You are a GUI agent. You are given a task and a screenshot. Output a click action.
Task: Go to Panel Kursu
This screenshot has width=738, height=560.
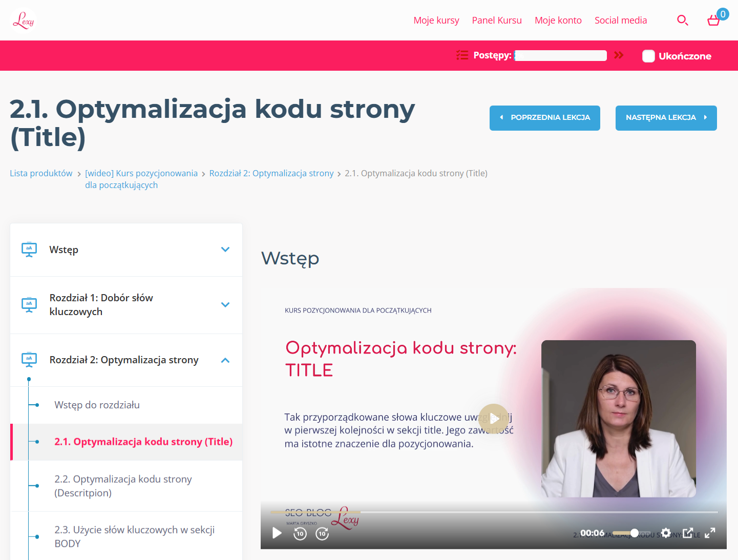(496, 20)
